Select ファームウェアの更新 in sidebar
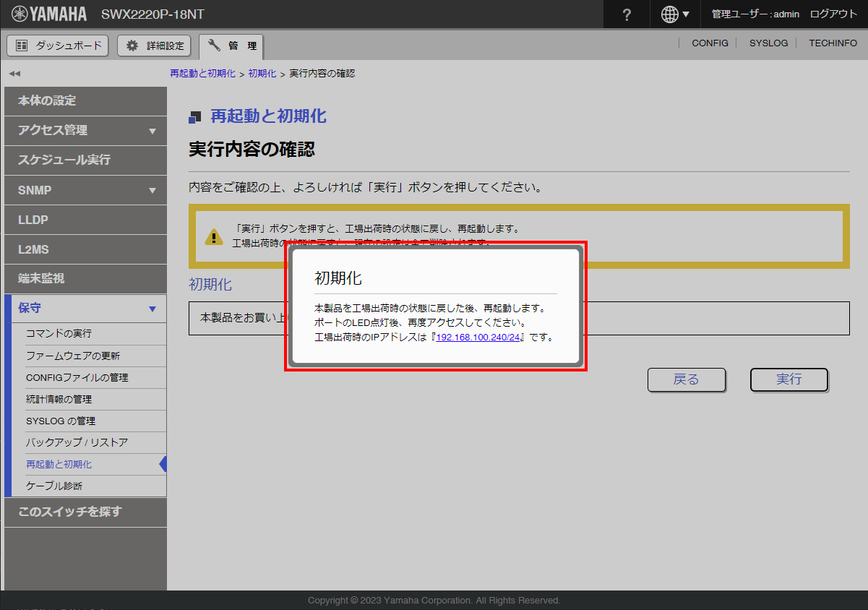This screenshot has width=868, height=610. 73,356
